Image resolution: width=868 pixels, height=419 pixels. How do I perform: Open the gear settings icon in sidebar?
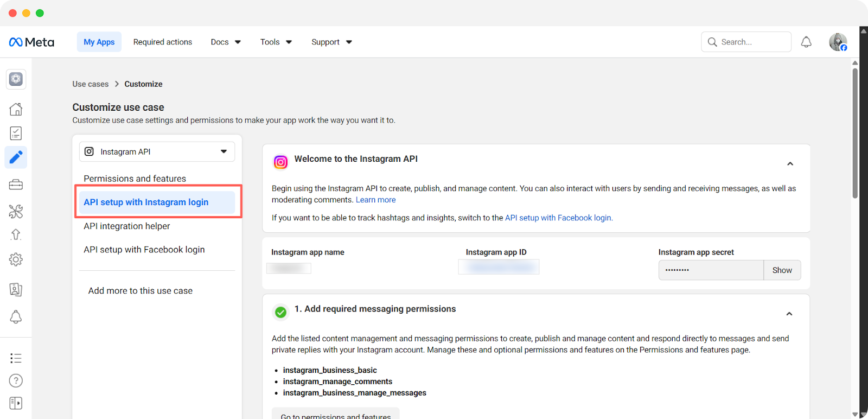pyautogui.click(x=16, y=259)
